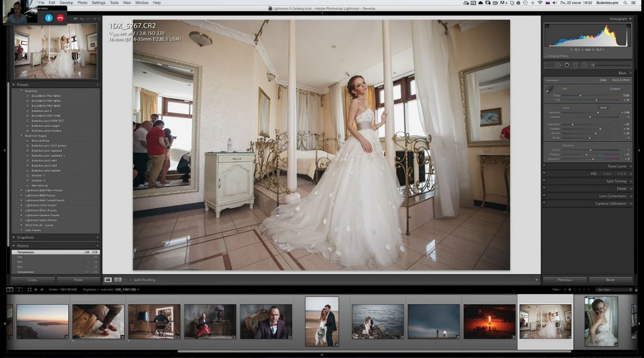
Task: Open the Develop menu
Action: [x=67, y=3]
